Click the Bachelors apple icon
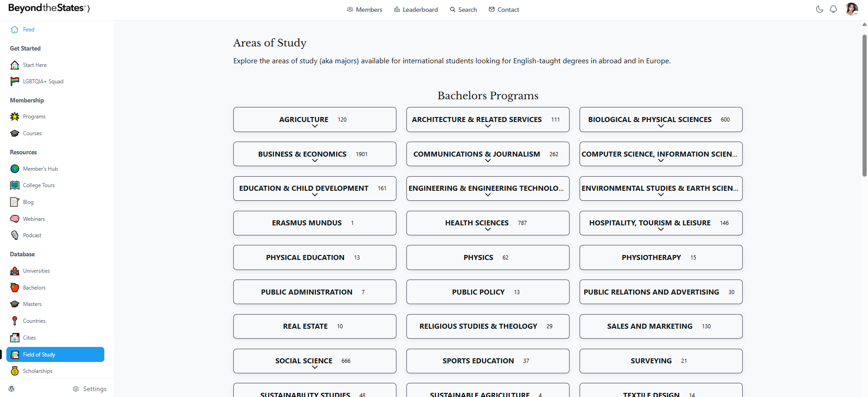The width and height of the screenshot is (868, 397). click(15, 288)
